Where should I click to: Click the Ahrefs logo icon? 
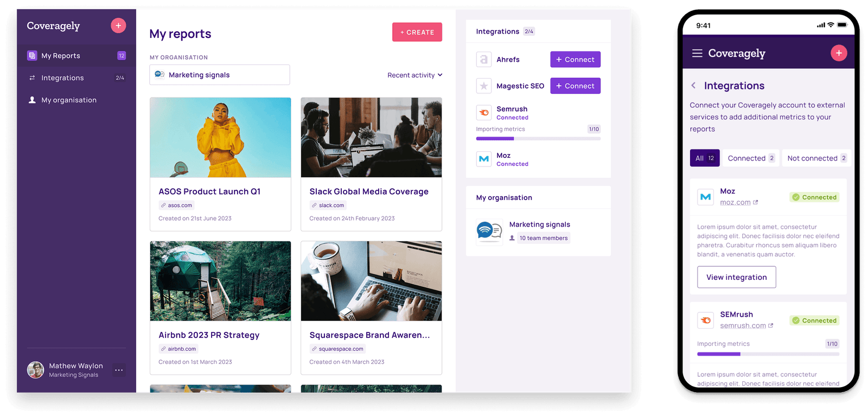click(x=484, y=60)
